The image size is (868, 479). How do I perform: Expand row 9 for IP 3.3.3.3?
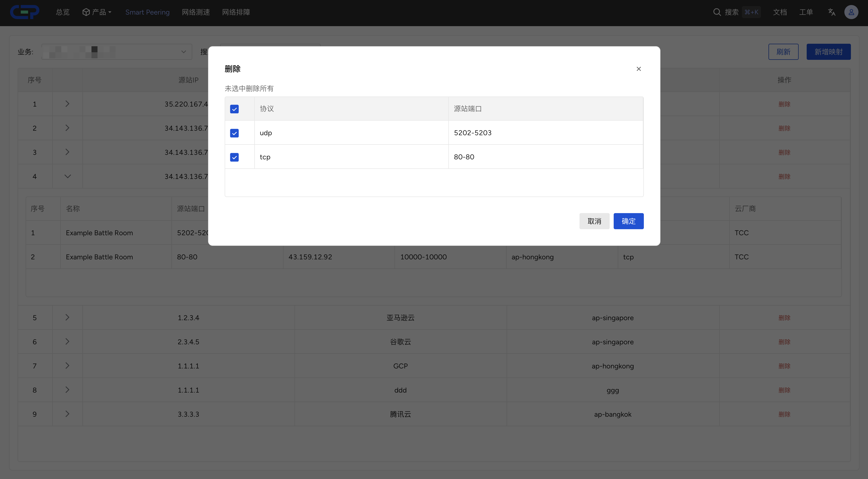coord(67,414)
